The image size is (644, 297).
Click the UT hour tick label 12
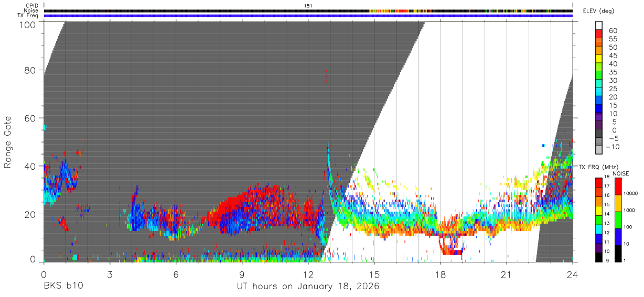pyautogui.click(x=308, y=274)
